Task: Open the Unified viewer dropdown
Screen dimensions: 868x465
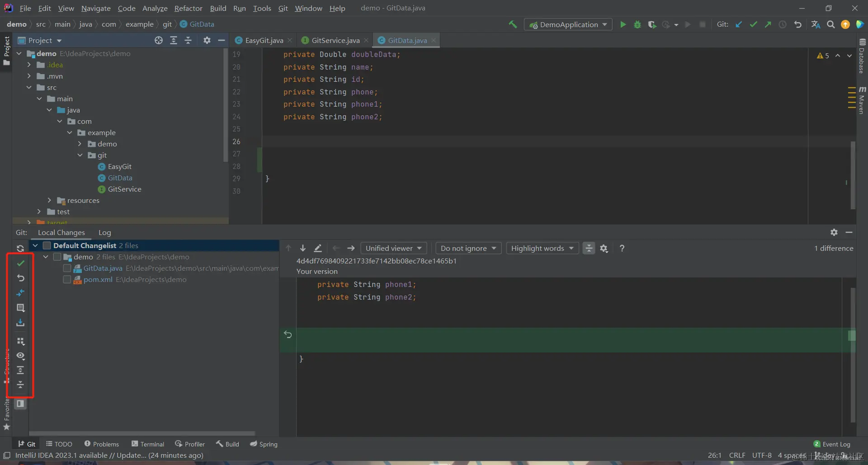Action: 393,248
